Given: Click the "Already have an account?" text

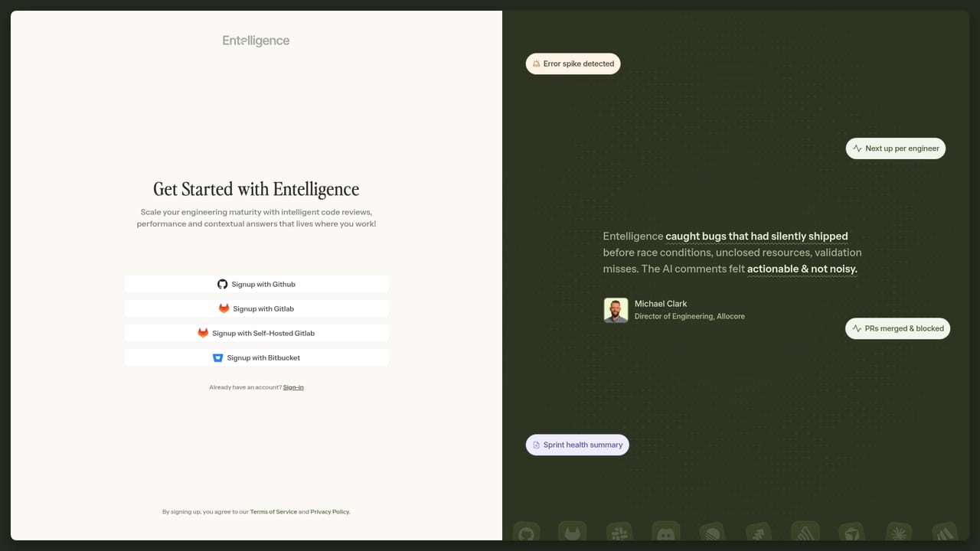Looking at the screenshot, I should click(x=245, y=387).
